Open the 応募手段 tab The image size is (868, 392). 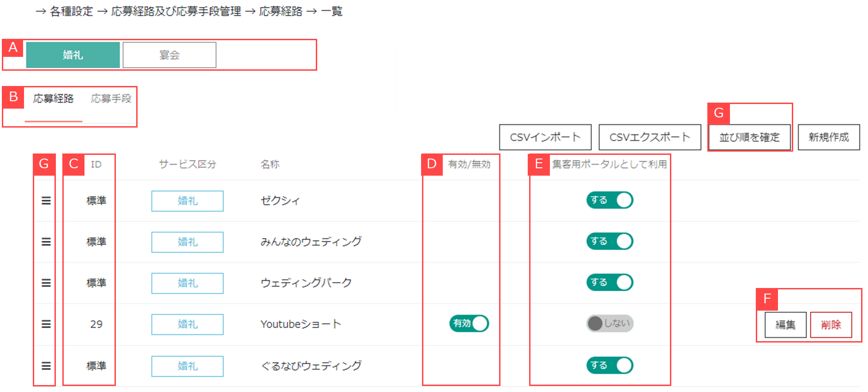111,98
